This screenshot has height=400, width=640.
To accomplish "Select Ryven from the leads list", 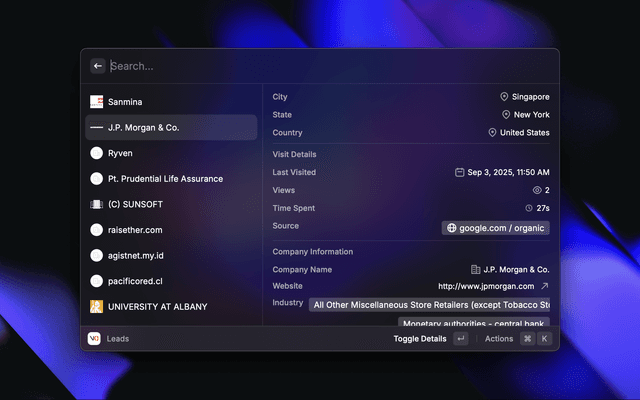I will (x=120, y=153).
